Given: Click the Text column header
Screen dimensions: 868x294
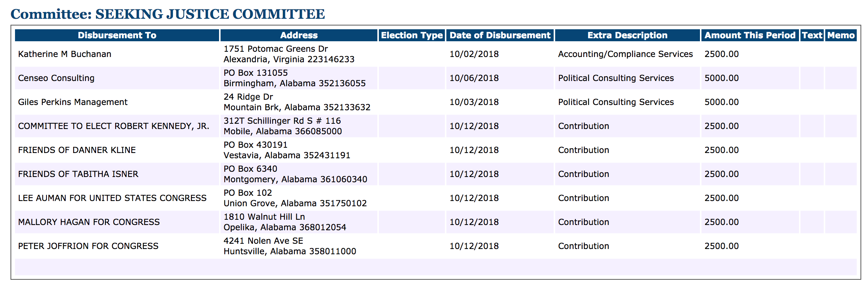Looking at the screenshot, I should coord(812,35).
